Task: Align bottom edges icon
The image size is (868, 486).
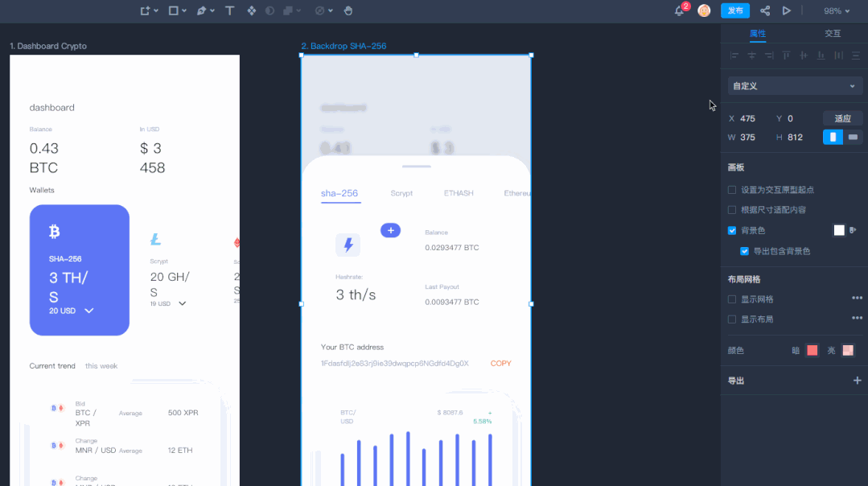Action: pos(821,56)
